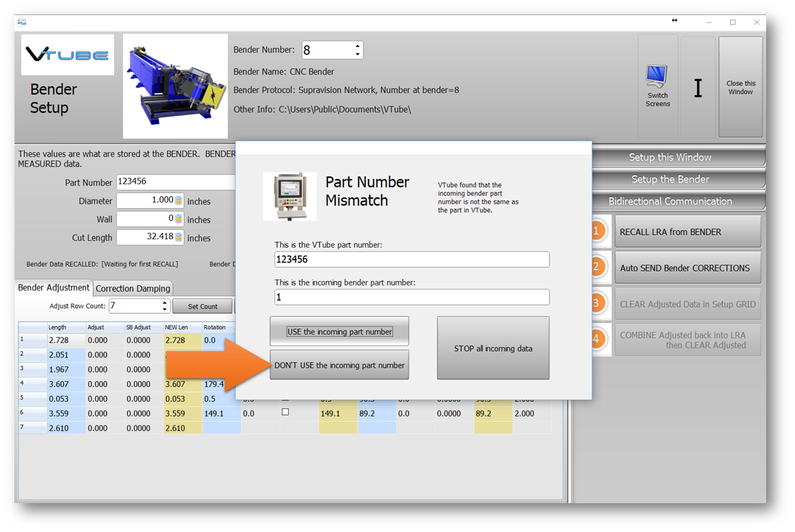
Task: Collapse the Bidirectional Communication section
Action: coord(670,201)
